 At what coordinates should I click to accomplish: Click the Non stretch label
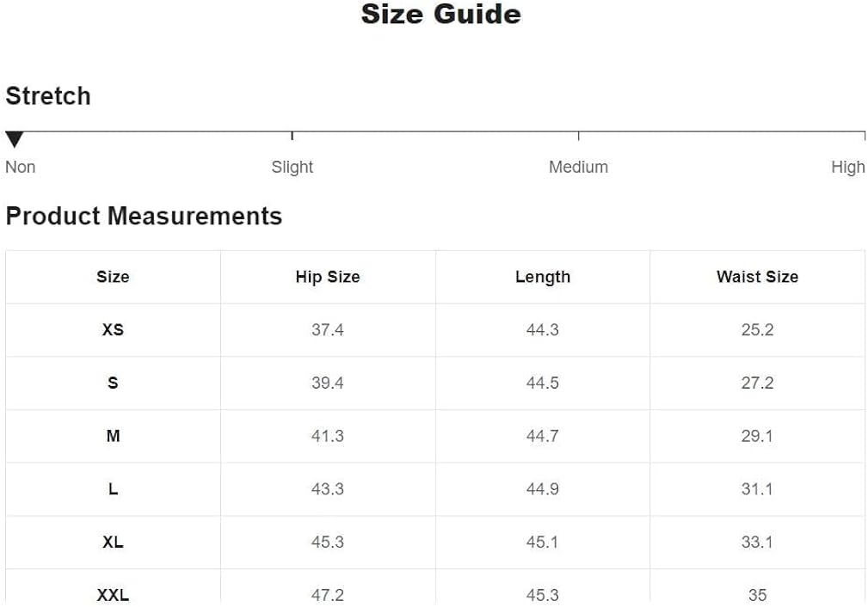pos(21,167)
